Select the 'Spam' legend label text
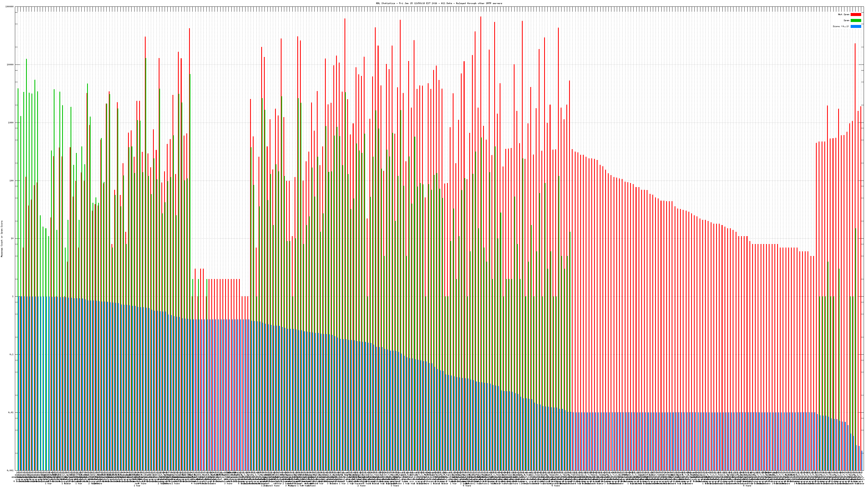 point(846,21)
